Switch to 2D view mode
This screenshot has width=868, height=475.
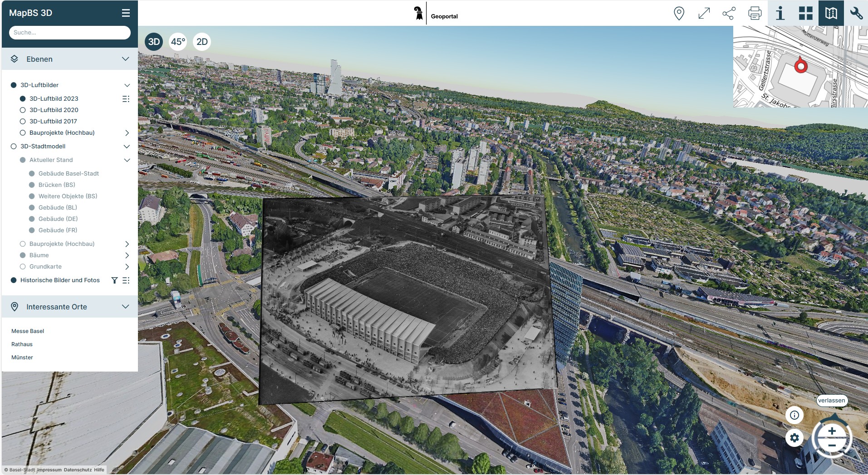(202, 42)
